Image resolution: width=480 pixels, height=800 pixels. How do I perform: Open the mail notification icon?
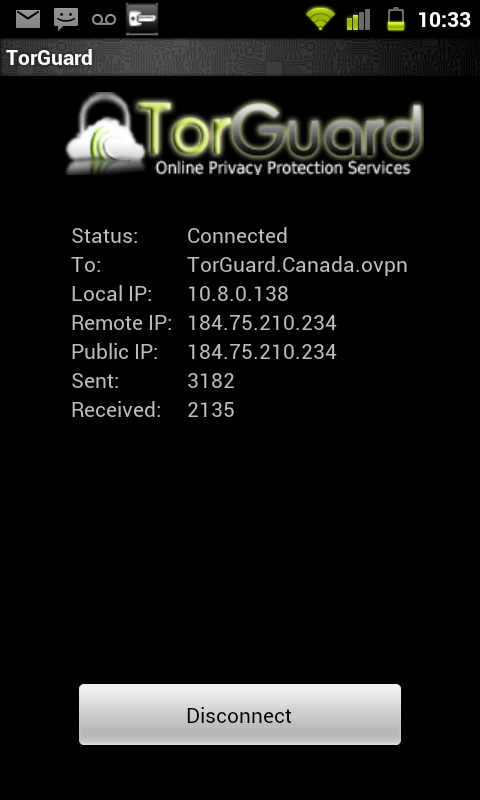pyautogui.click(x=28, y=19)
